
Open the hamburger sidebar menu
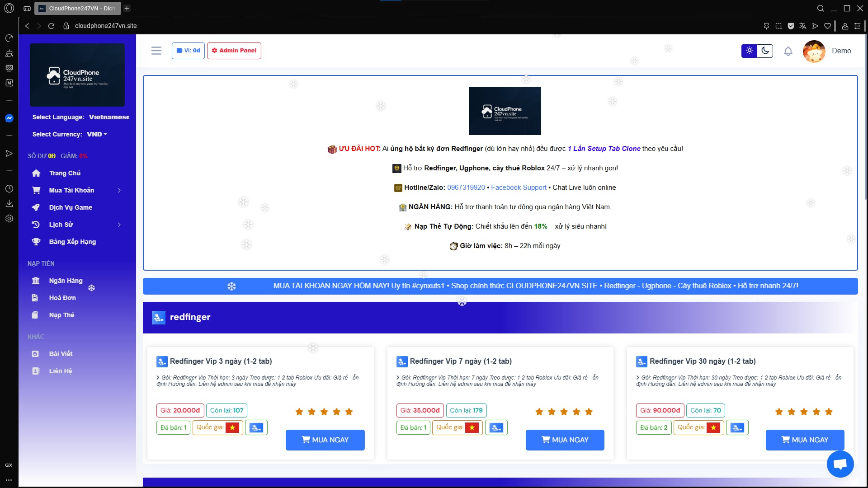coord(156,51)
